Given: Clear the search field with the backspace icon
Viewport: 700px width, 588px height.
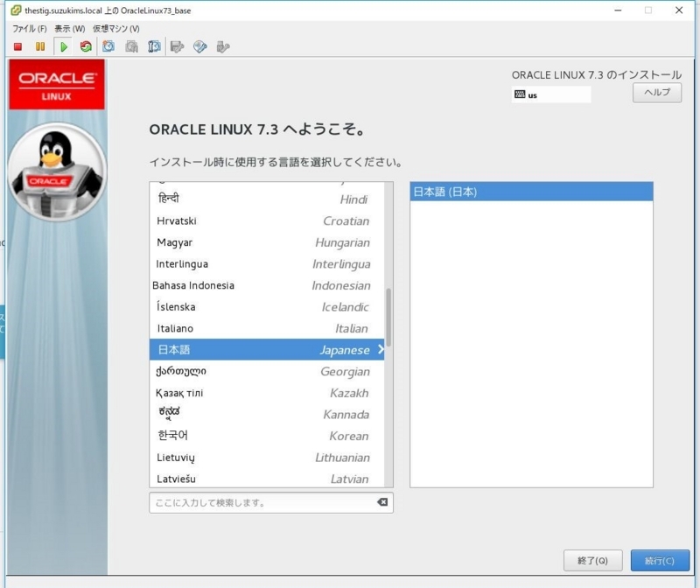Looking at the screenshot, I should [382, 502].
